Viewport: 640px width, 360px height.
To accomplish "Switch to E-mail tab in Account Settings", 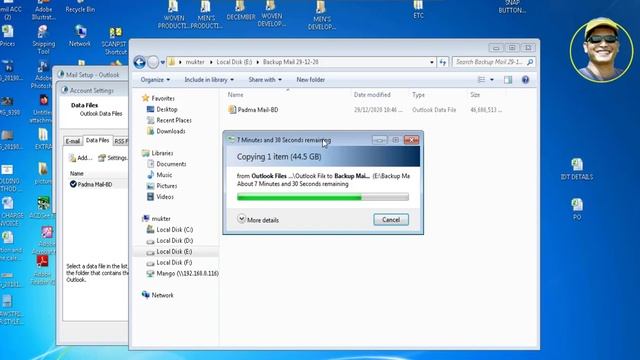I will [x=73, y=141].
